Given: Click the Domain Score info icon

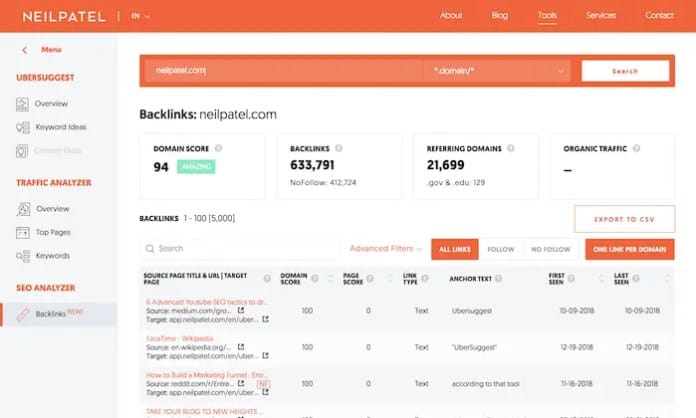Looking at the screenshot, I should (218, 148).
